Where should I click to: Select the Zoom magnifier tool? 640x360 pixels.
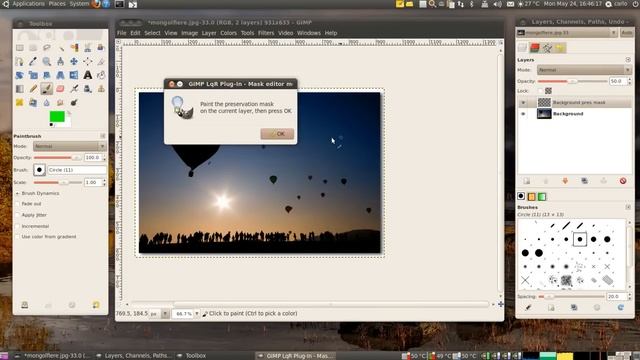click(x=47, y=62)
